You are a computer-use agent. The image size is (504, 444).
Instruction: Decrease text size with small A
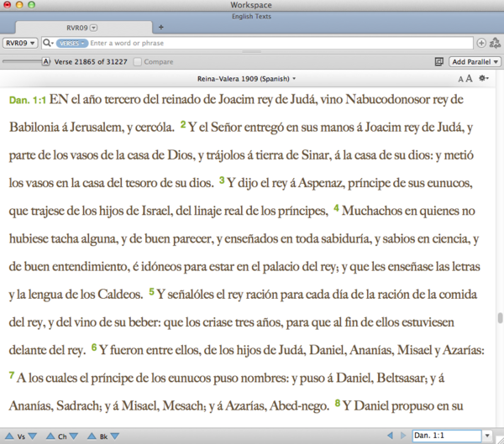point(460,80)
